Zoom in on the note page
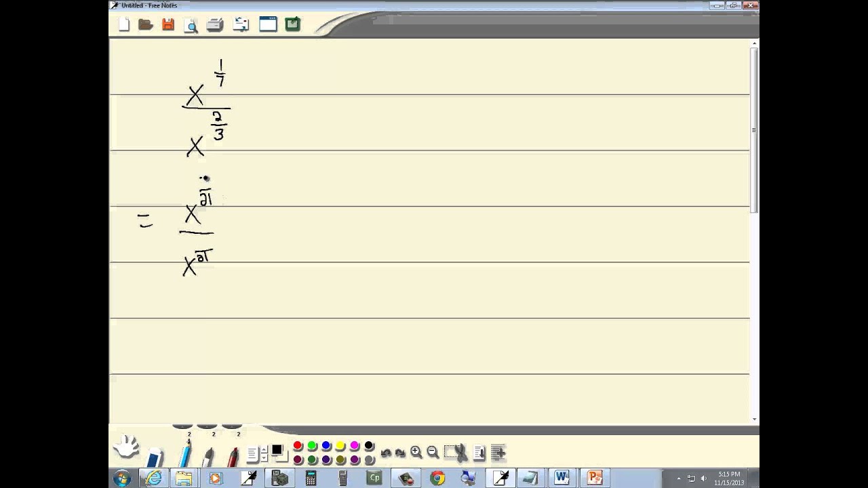 (416, 452)
